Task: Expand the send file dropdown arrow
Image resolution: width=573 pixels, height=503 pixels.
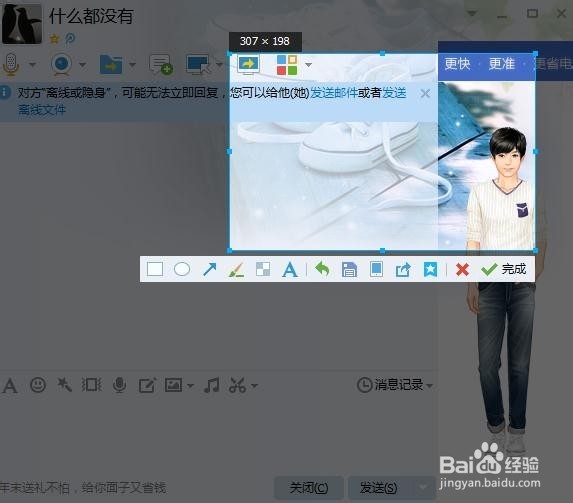Action: pyautogui.click(x=132, y=65)
